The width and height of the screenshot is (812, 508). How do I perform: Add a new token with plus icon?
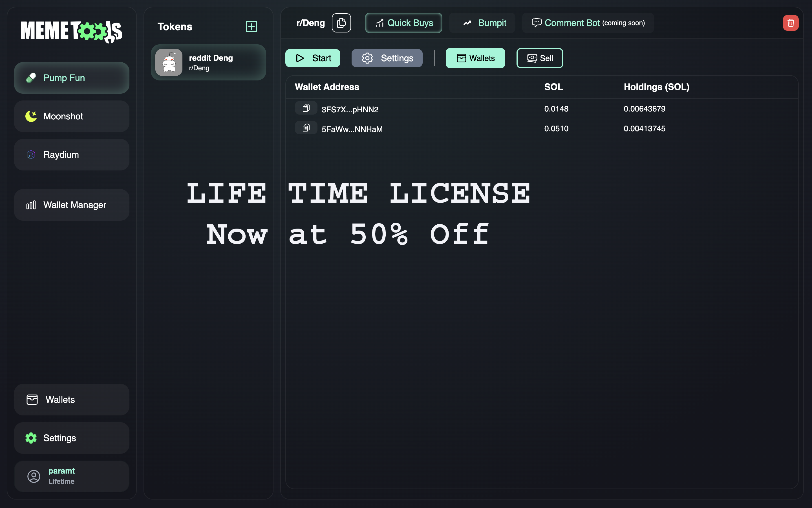251,27
